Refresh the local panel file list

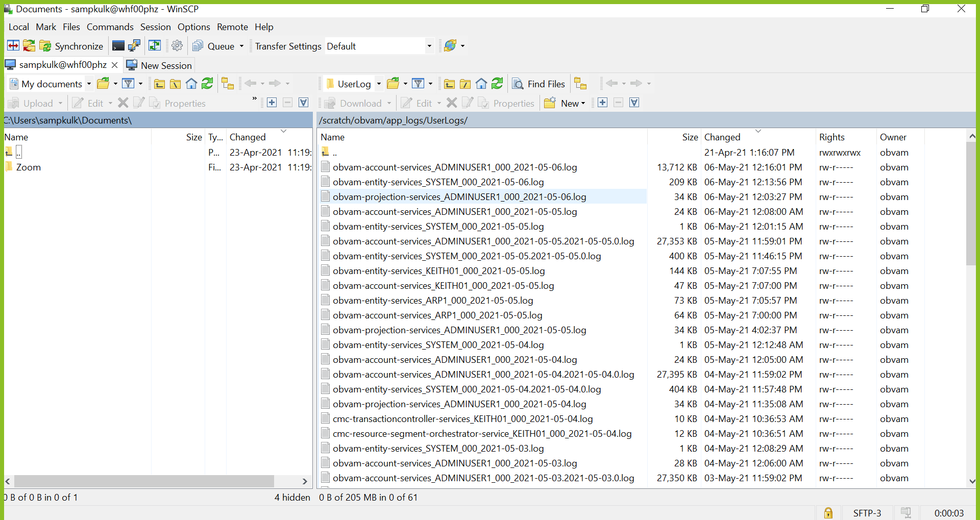click(207, 84)
